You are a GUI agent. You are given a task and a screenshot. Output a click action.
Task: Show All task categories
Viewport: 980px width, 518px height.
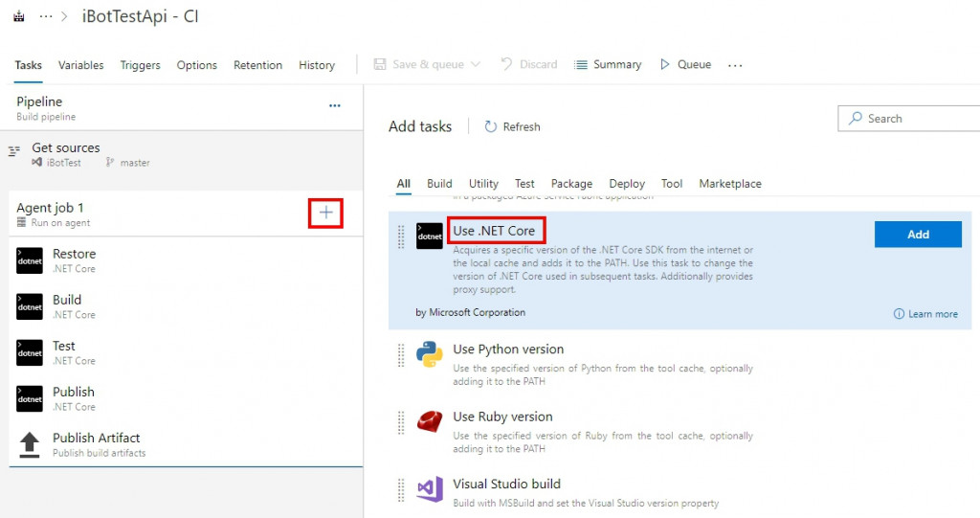pyautogui.click(x=404, y=184)
